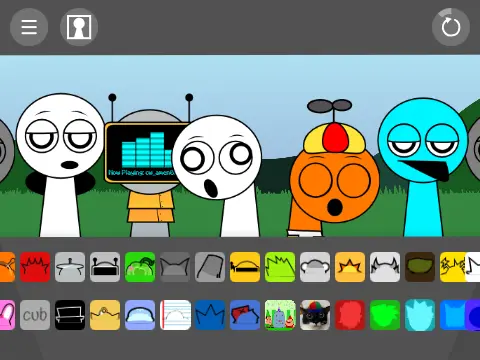Click the sleepy white panda-eared character
This screenshot has width=480, height=360.
click(x=61, y=165)
